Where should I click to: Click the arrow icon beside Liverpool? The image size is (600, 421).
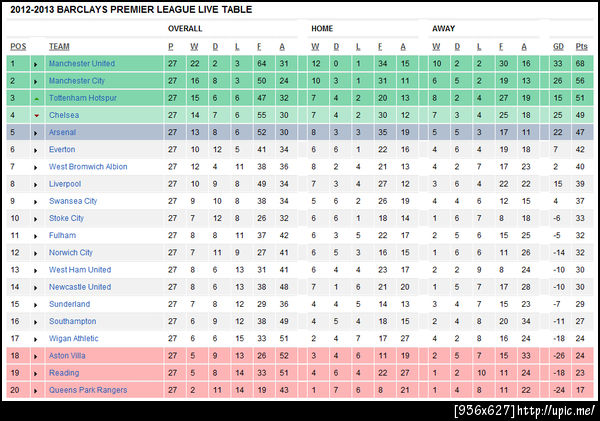click(x=36, y=184)
